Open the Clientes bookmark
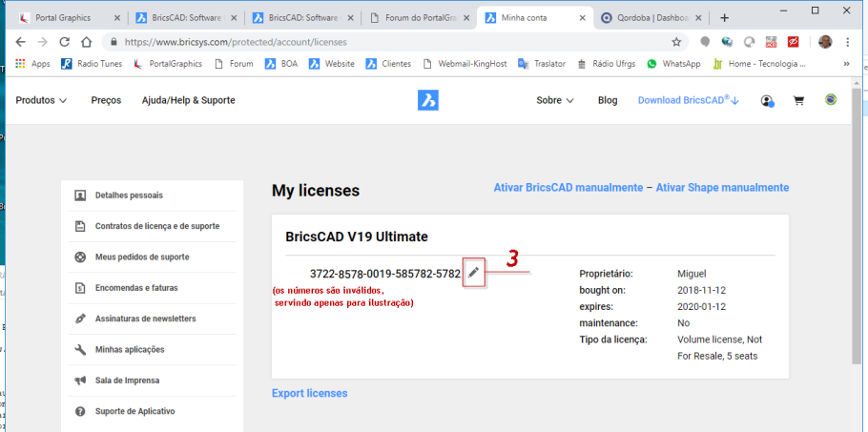 pyautogui.click(x=388, y=64)
